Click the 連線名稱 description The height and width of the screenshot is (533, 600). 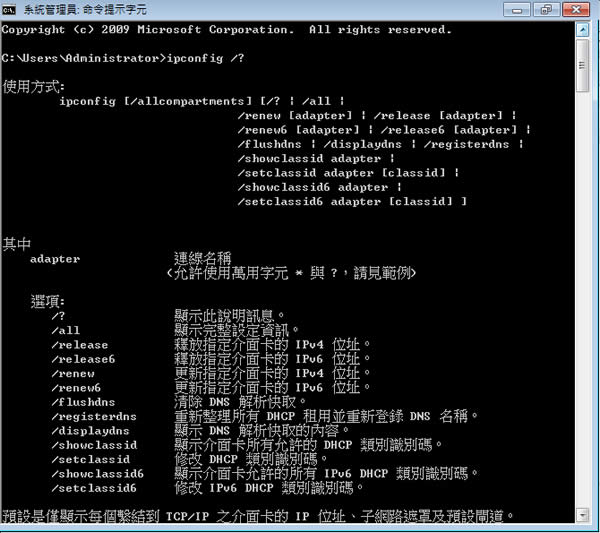(x=202, y=259)
